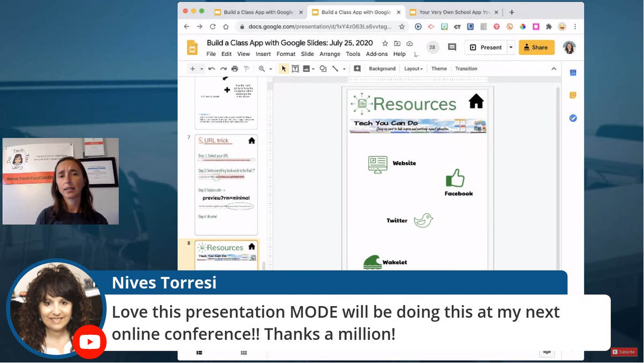
Task: Choose the select cursor tool
Action: click(x=284, y=69)
